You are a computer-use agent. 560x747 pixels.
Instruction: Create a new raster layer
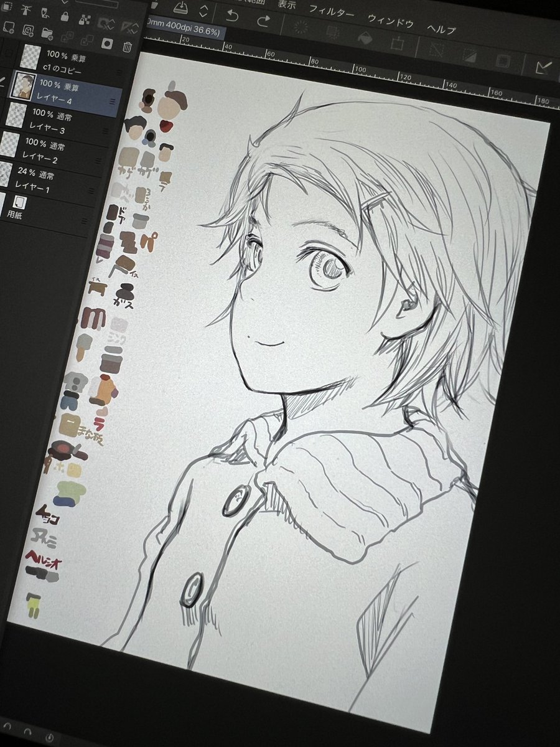(9, 27)
